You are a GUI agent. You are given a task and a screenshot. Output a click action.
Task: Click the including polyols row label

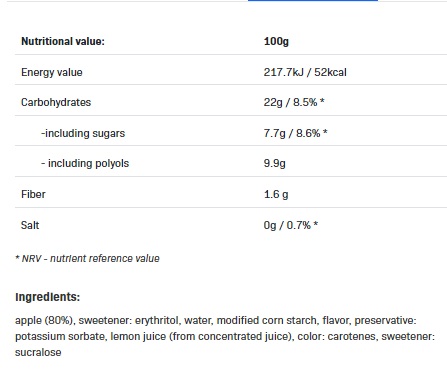click(85, 163)
